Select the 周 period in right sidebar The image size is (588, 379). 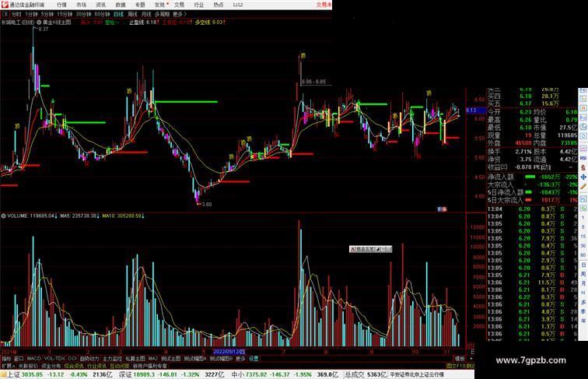583,274
